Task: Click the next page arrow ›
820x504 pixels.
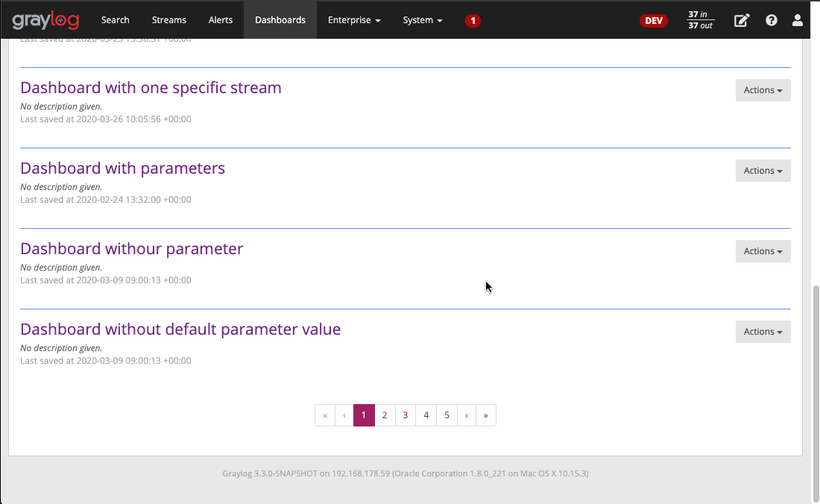Action: [x=466, y=415]
